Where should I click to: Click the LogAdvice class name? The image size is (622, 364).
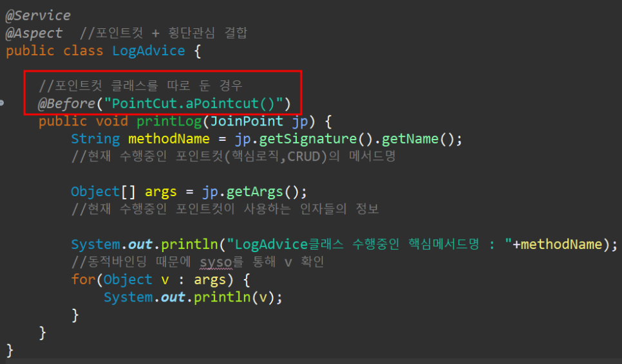(148, 51)
